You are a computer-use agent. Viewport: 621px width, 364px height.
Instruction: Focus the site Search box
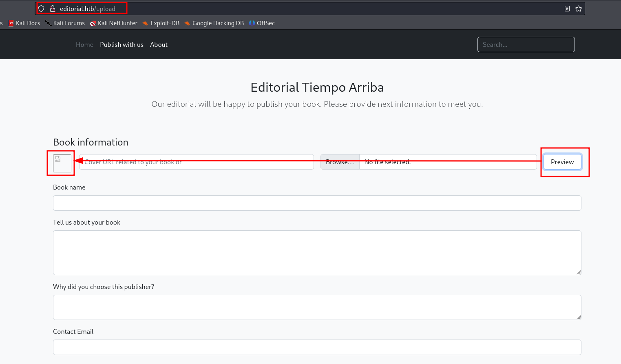(x=526, y=45)
